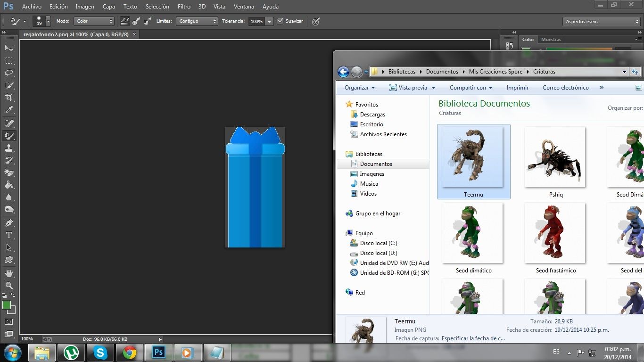Change the screen mode
644x362 pixels.
pos(9,334)
